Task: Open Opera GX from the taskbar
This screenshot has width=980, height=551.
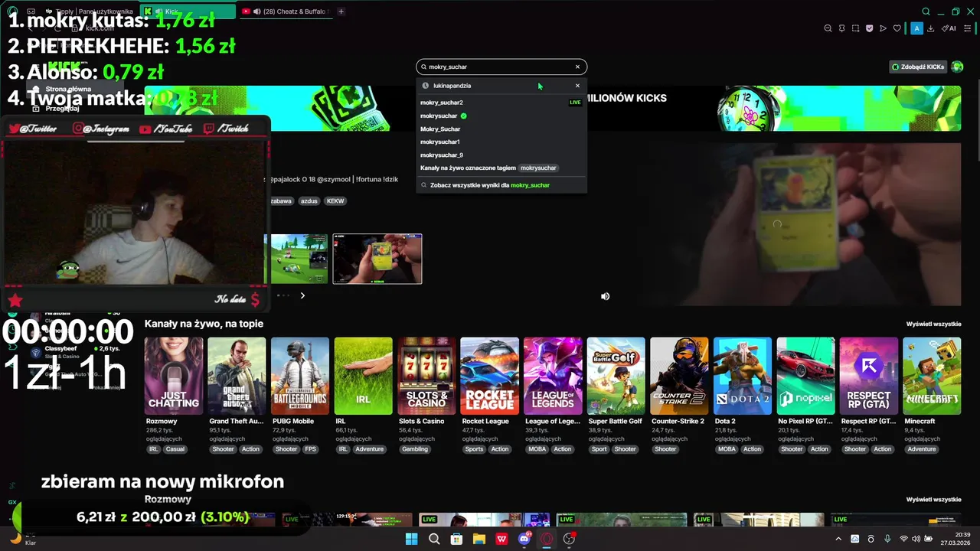Action: 547,539
